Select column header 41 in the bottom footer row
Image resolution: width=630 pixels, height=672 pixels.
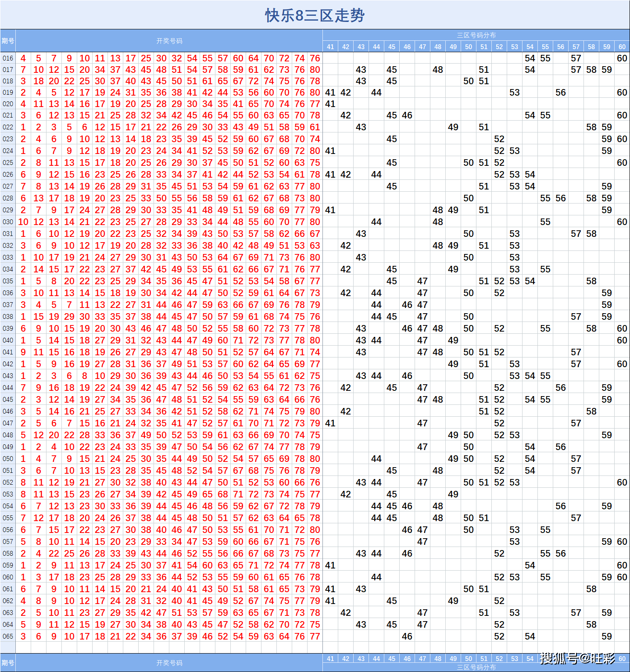pyautogui.click(x=330, y=658)
